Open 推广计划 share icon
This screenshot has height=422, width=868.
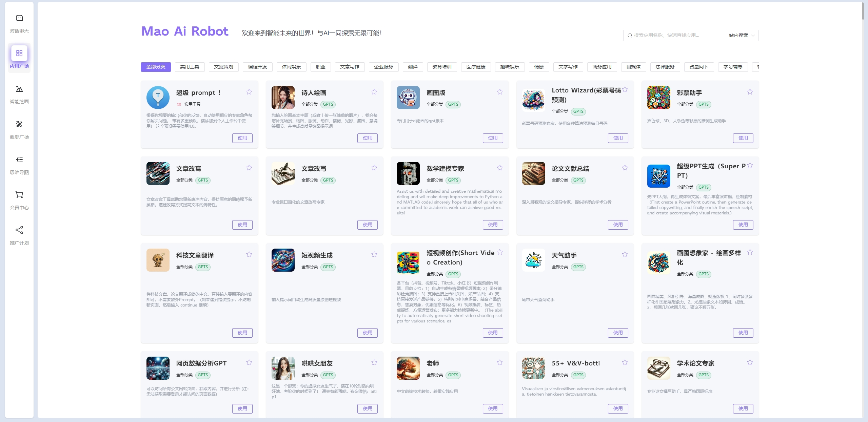tap(19, 230)
